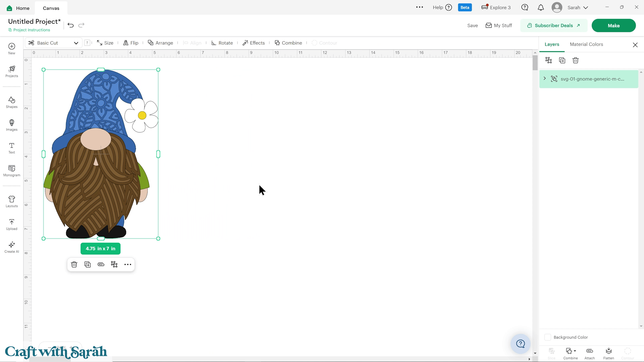Image resolution: width=644 pixels, height=362 pixels.
Task: Duplicate selection from floating toolbar
Action: (x=88, y=264)
